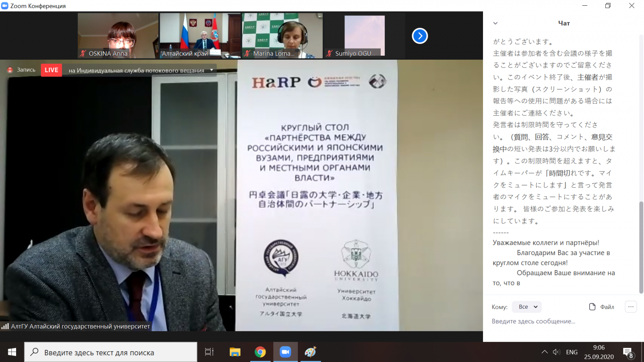Image resolution: width=644 pixels, height=362 pixels.
Task: Click the 'Кому:' label in chat
Action: pos(499,307)
